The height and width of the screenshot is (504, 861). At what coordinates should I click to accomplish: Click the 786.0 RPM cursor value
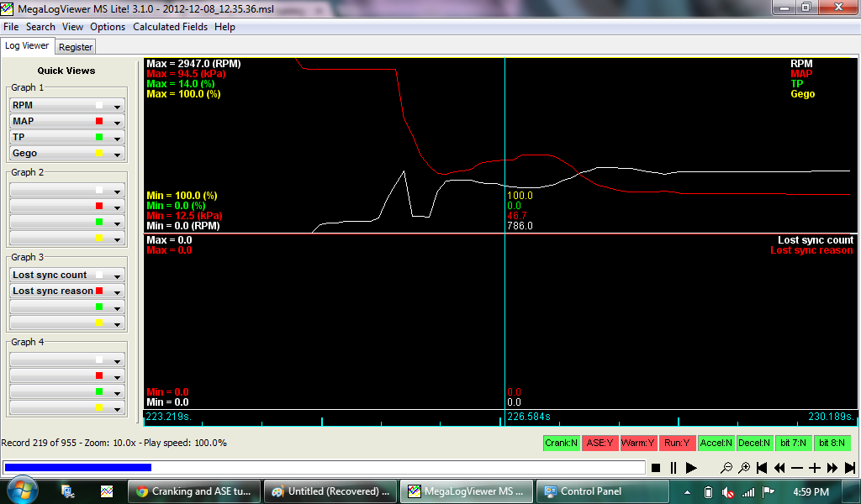(520, 226)
